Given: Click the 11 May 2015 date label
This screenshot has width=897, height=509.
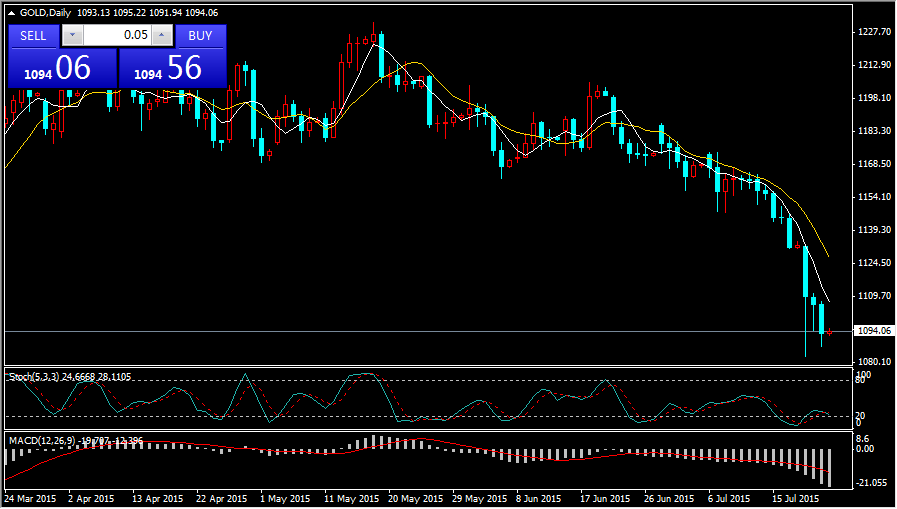Looking at the screenshot, I should click(351, 497).
